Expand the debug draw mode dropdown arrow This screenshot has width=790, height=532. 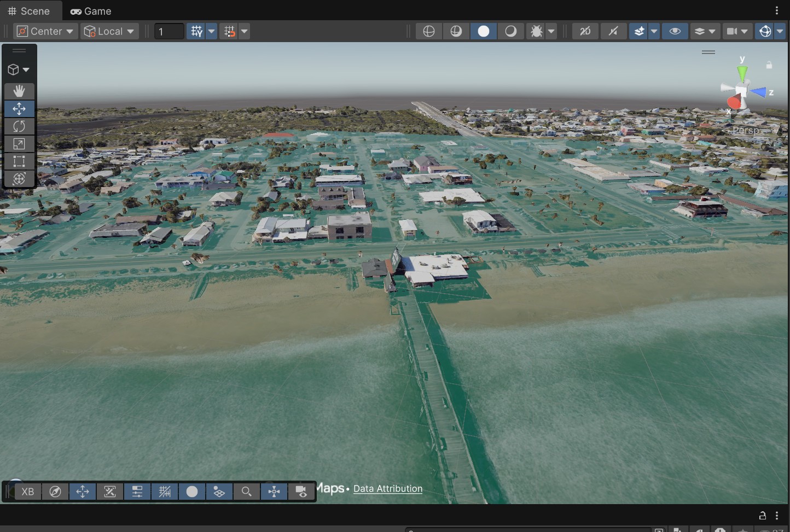coord(551,31)
